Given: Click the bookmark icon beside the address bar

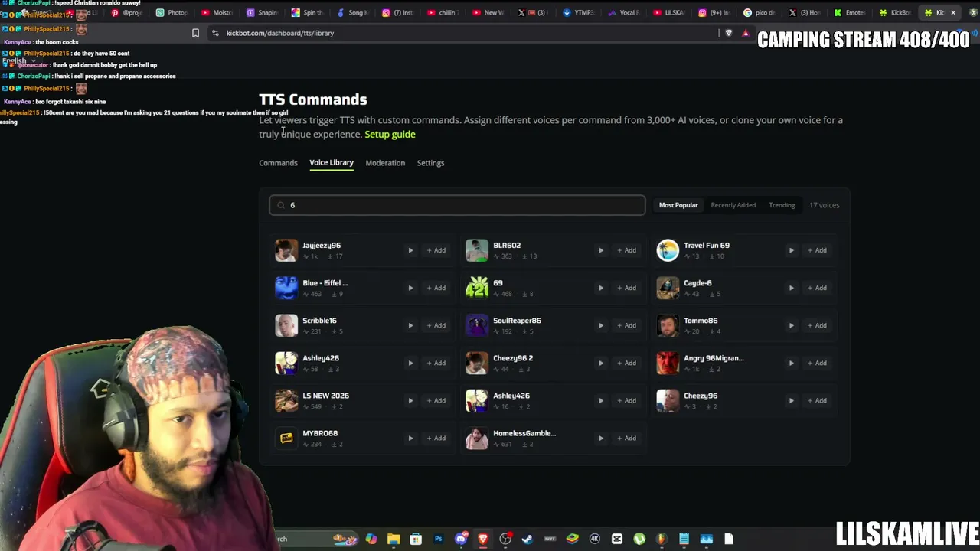Looking at the screenshot, I should [195, 33].
